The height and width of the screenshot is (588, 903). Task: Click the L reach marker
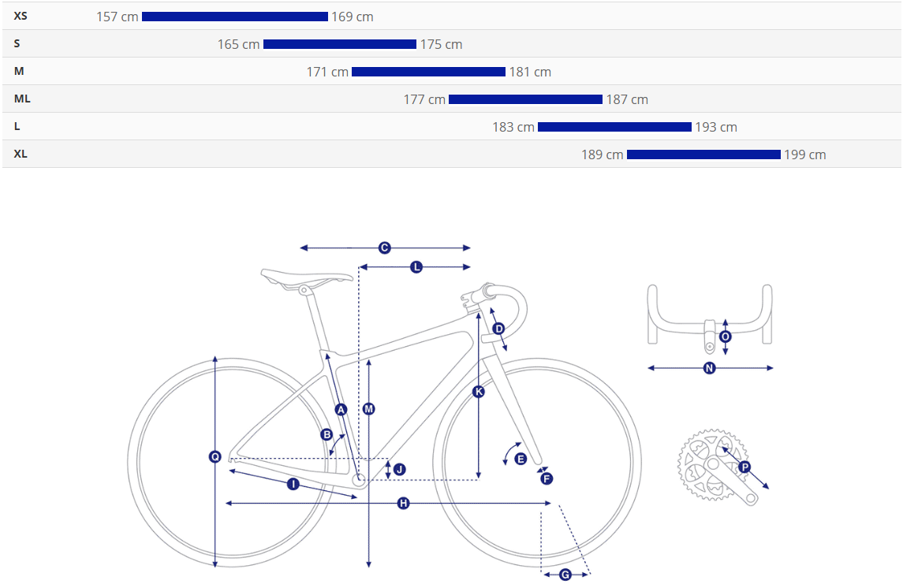pos(416,267)
